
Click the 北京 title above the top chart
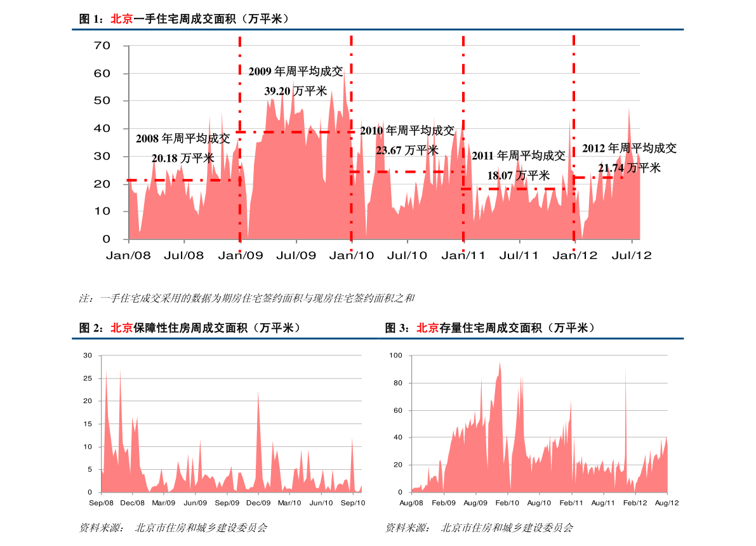tap(122, 19)
